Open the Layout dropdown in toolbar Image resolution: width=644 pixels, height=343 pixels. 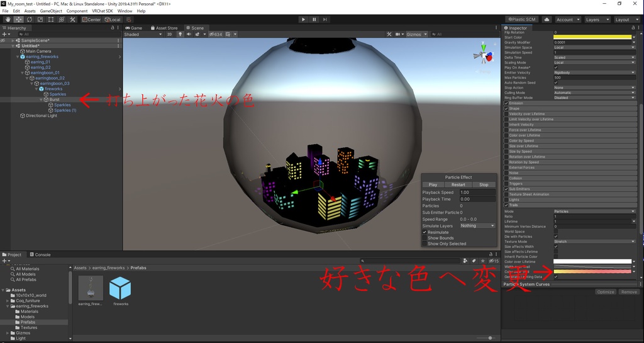tap(627, 20)
